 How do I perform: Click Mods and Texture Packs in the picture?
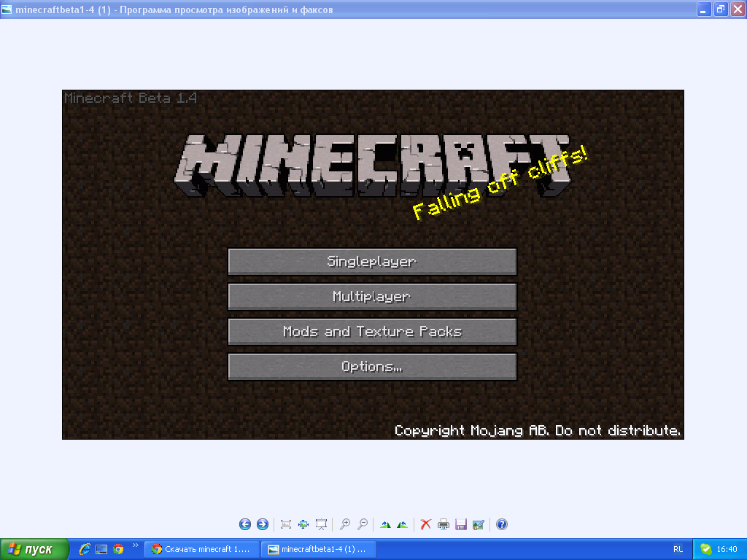click(372, 332)
